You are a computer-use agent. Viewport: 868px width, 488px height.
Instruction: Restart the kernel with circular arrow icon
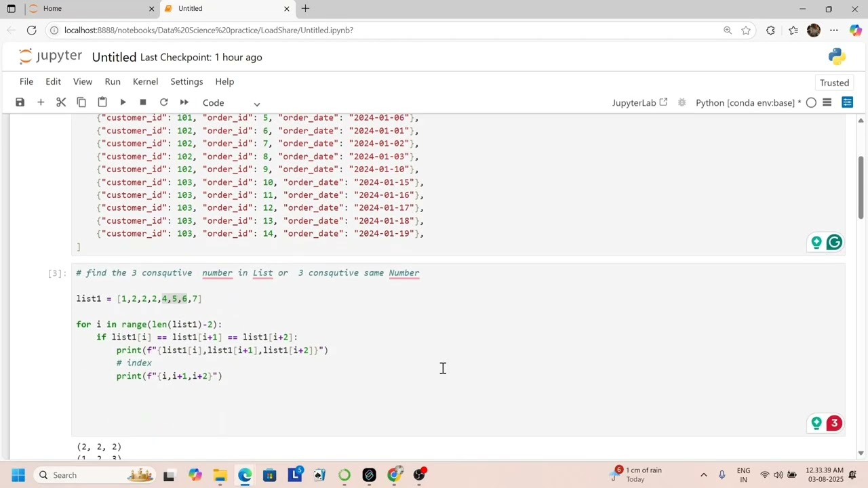pyautogui.click(x=163, y=102)
